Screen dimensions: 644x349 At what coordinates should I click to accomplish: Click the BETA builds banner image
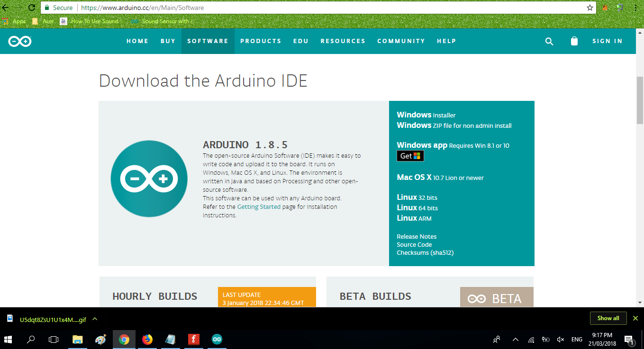(497, 297)
